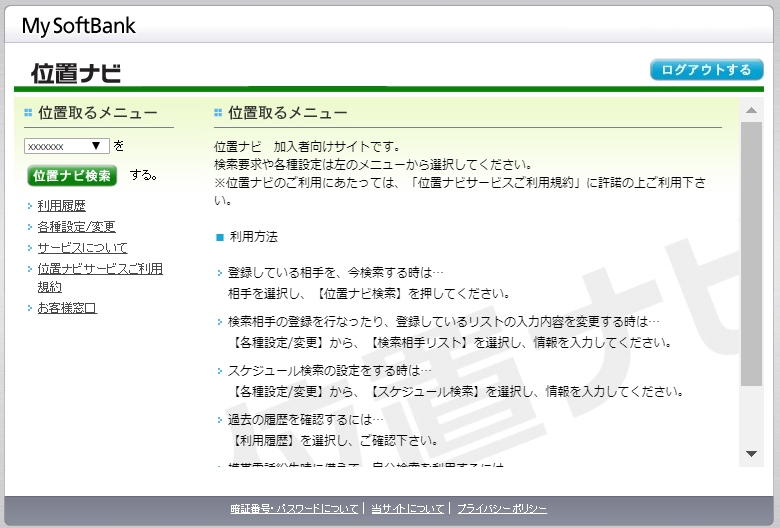Open the 利用履歴 link
The height and width of the screenshot is (528, 780).
[62, 206]
